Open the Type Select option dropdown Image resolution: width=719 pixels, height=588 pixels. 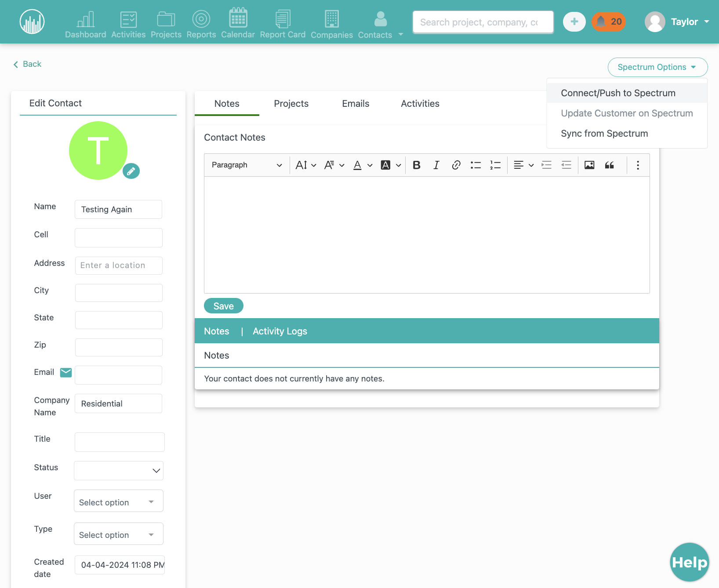(x=119, y=534)
